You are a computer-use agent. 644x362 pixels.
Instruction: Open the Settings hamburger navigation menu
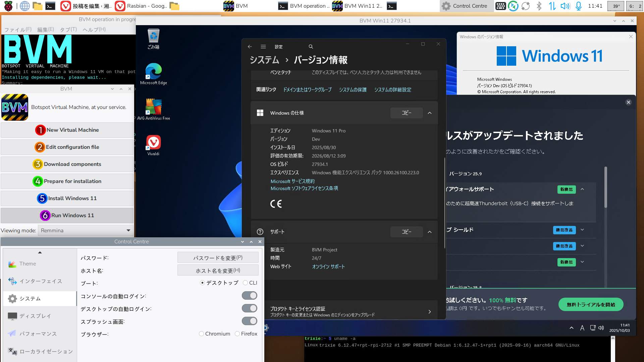[263, 47]
